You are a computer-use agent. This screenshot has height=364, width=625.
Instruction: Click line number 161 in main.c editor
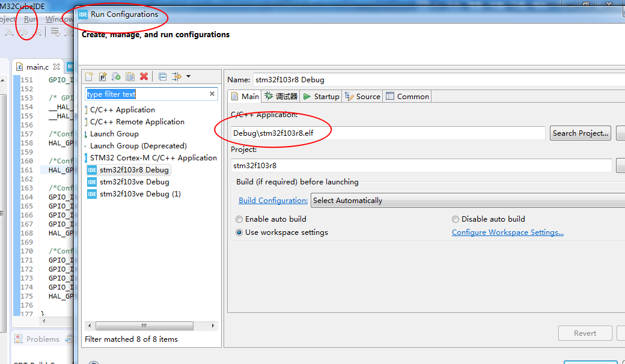(x=26, y=170)
